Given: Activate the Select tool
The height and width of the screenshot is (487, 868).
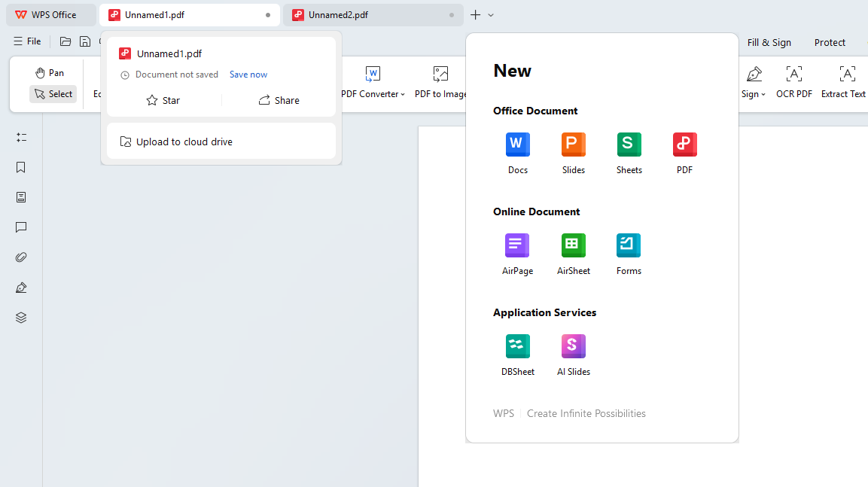Looking at the screenshot, I should [53, 94].
